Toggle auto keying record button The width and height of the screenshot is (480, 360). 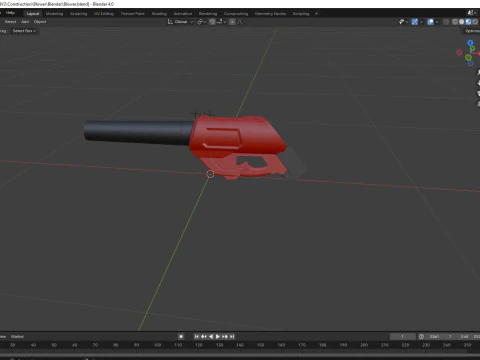click(x=181, y=337)
